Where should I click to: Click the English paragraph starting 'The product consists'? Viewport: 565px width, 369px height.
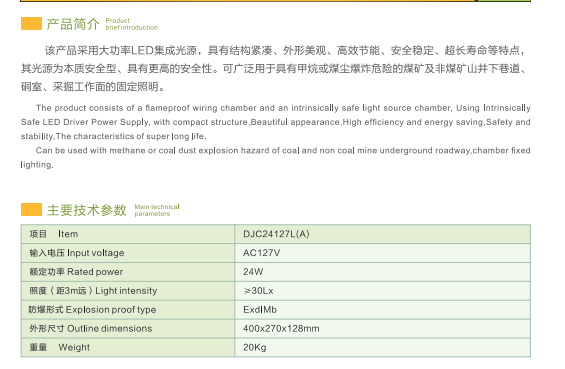tap(276, 122)
